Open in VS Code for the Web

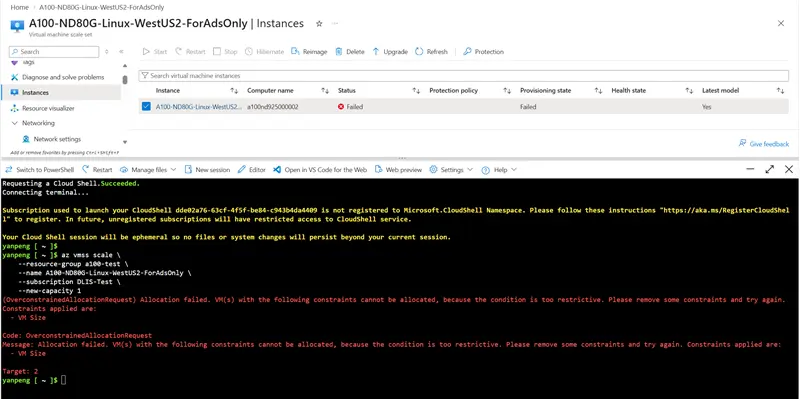(x=320, y=169)
